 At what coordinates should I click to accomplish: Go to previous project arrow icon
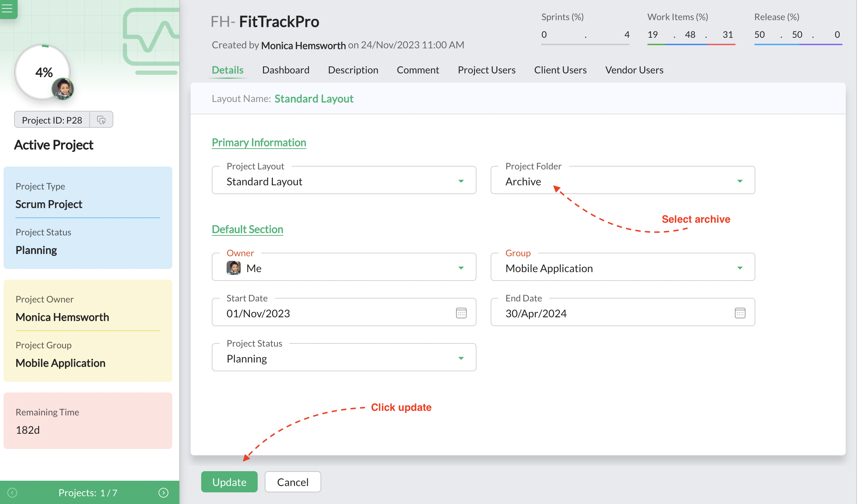click(12, 493)
